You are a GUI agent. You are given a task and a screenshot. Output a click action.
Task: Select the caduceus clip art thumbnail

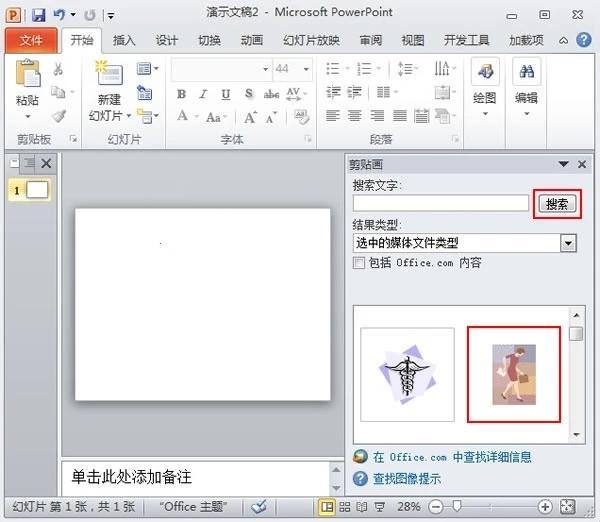coord(407,374)
